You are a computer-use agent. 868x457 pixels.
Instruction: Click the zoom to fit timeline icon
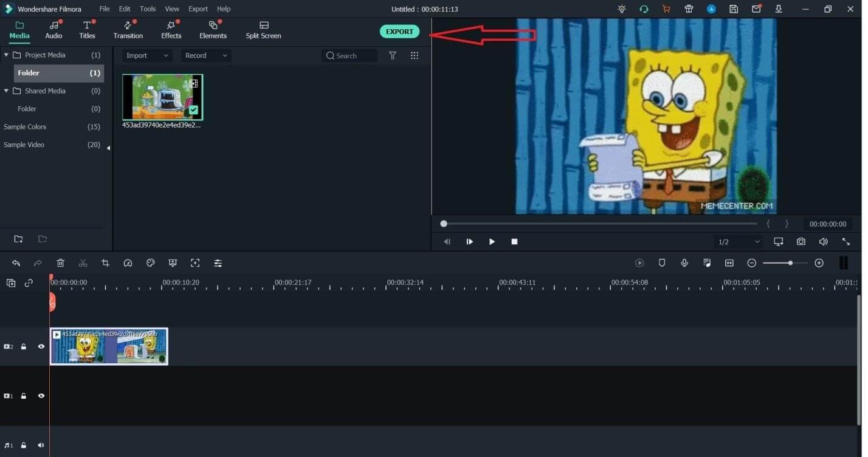coord(729,263)
